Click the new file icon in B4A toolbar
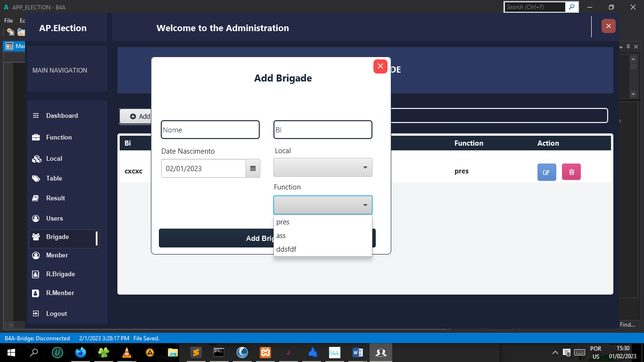644x362 pixels. coord(10,32)
